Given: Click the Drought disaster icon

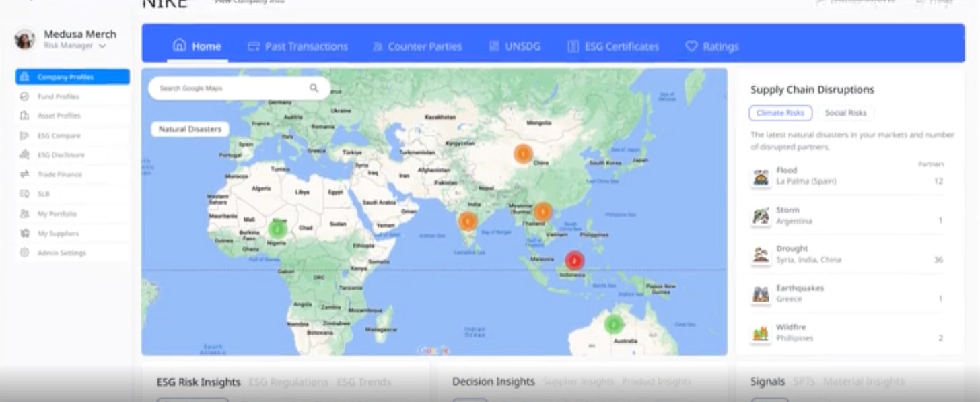Looking at the screenshot, I should 761,255.
